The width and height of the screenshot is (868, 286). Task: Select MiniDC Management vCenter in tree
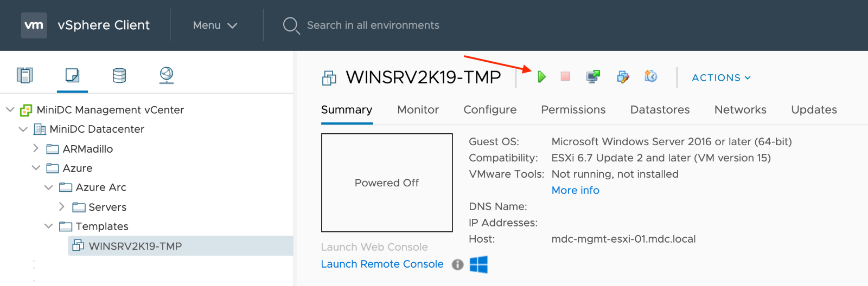[110, 110]
